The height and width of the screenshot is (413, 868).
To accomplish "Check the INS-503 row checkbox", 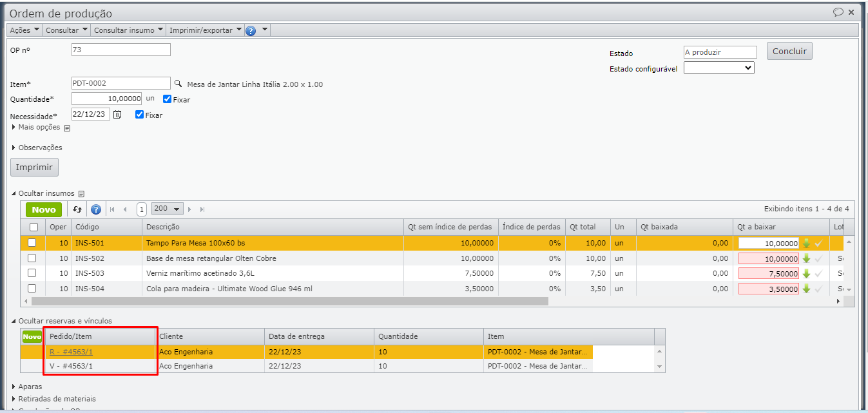I will [32, 273].
